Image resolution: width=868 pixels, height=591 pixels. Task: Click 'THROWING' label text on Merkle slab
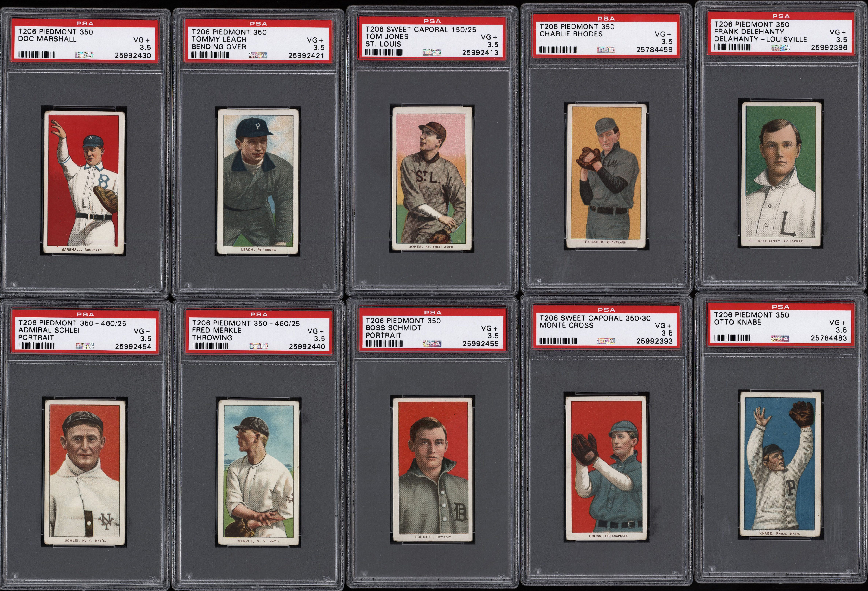(x=212, y=338)
